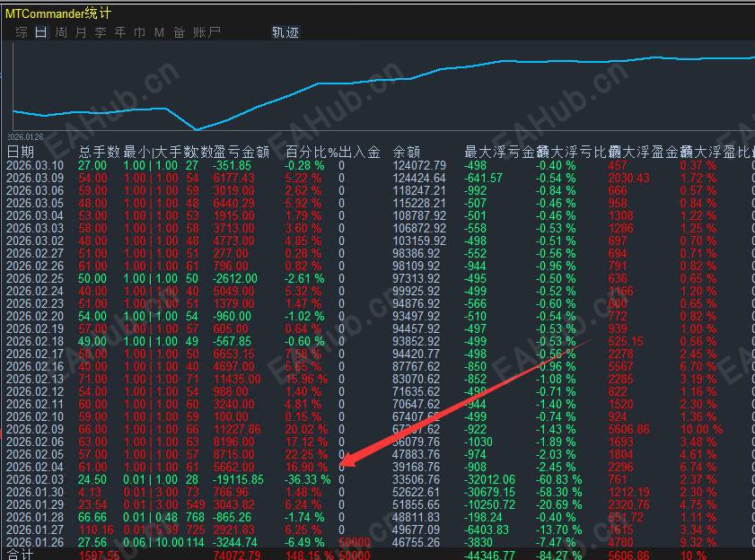Click the floating loss value -10250.72
The width and height of the screenshot is (755, 560).
pyautogui.click(x=489, y=504)
